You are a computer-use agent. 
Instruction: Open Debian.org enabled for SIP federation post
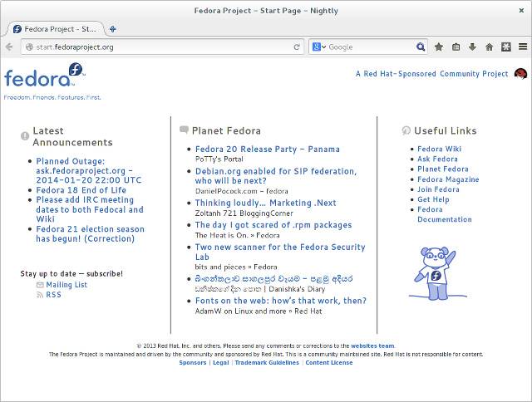point(276,176)
